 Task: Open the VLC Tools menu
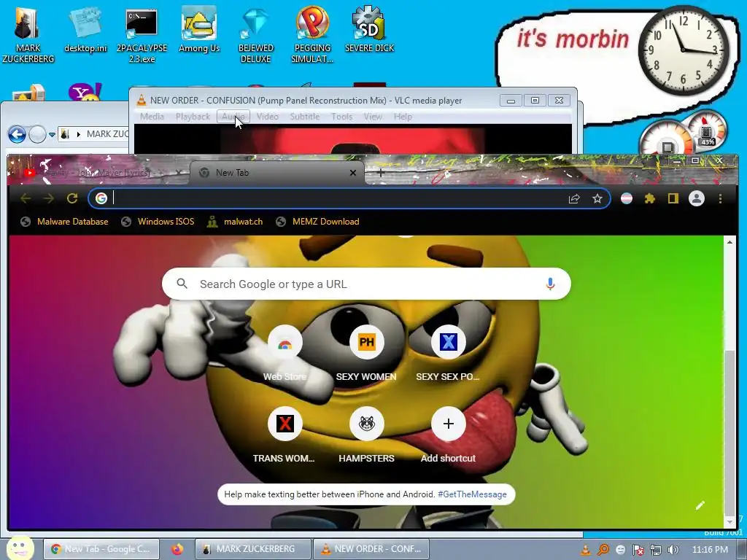(x=341, y=117)
